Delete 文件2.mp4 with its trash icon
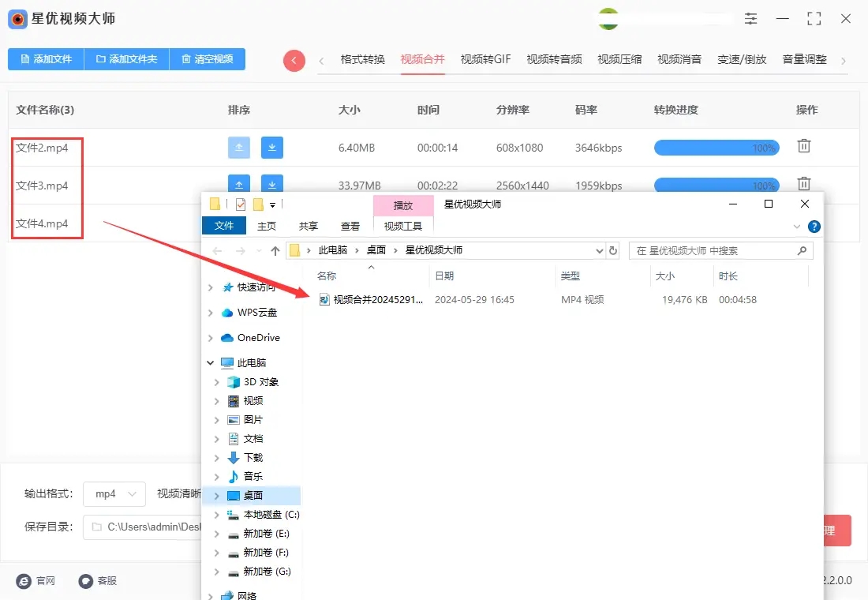Screen dimensions: 868x600 (803, 146)
